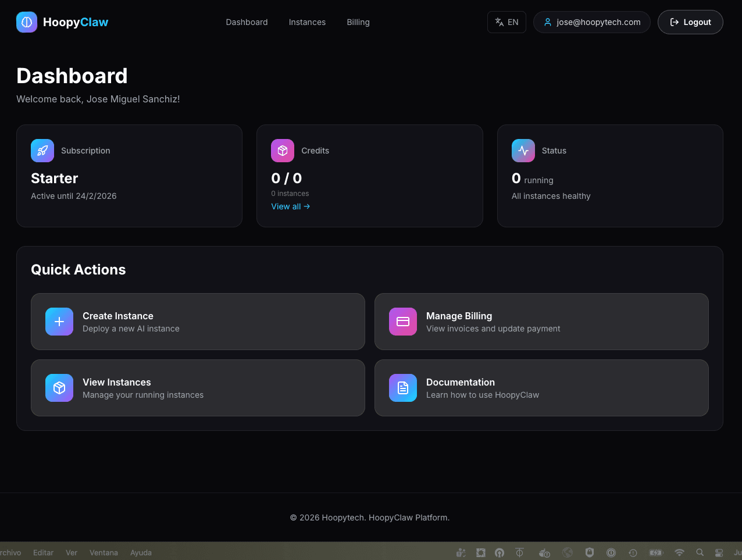The width and height of the screenshot is (742, 560).
Task: Click the HoopyClaw logo icon
Action: (26, 22)
